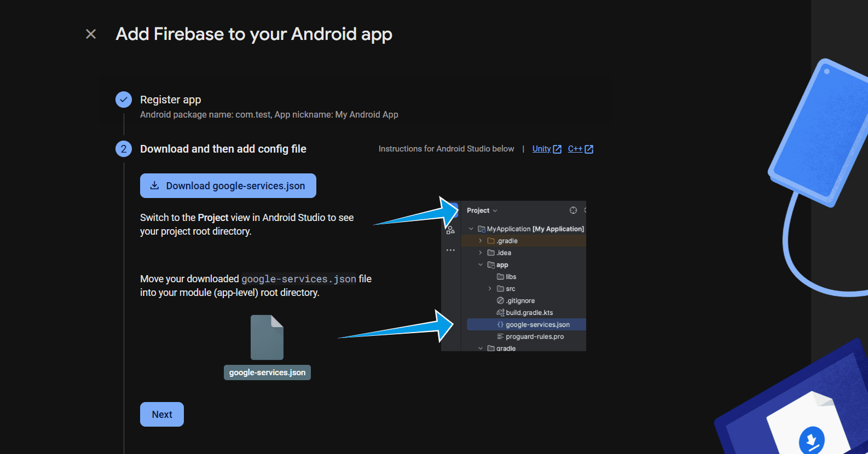Click the completed Register app checkmark step
868x454 pixels.
point(124,100)
